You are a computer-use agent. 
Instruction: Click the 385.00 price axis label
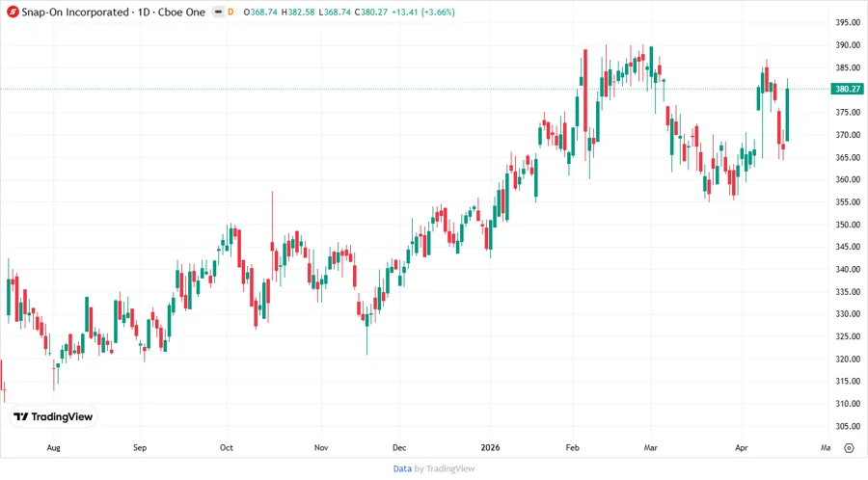click(848, 67)
